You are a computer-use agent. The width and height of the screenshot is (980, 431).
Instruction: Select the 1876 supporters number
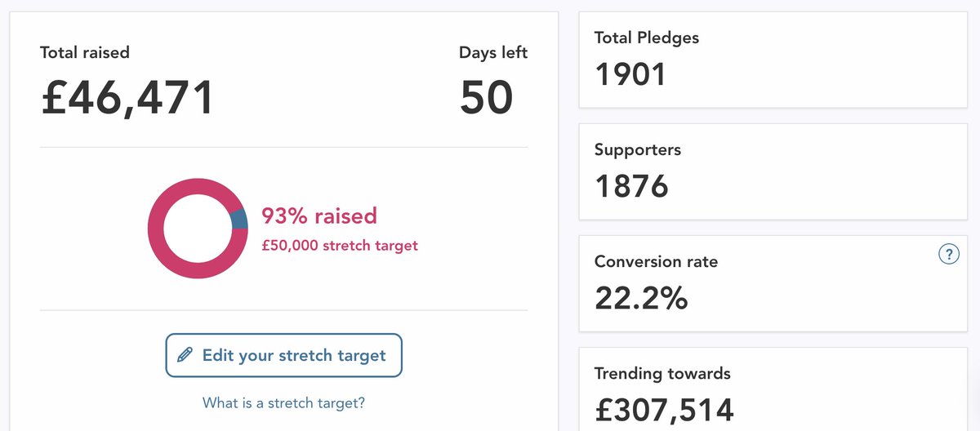631,187
